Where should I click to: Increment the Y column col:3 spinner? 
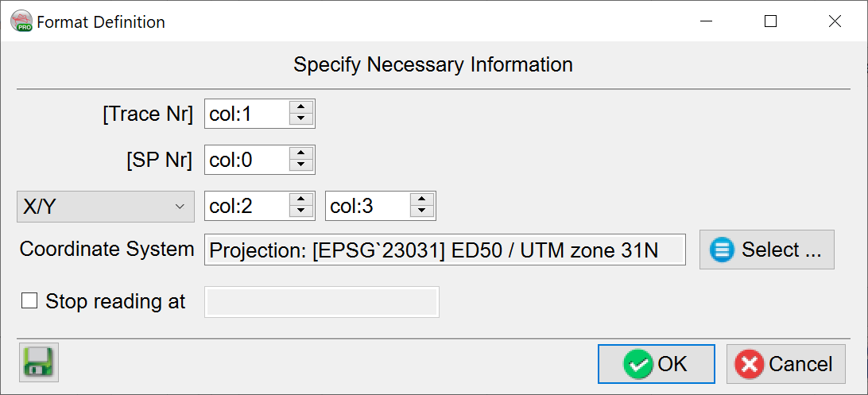pyautogui.click(x=421, y=200)
